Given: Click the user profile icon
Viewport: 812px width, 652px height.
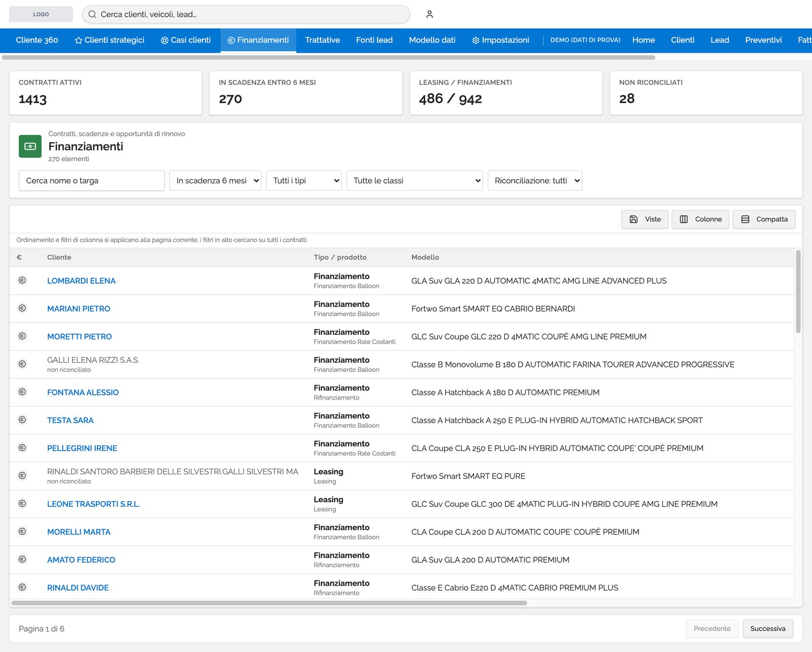Looking at the screenshot, I should [429, 14].
